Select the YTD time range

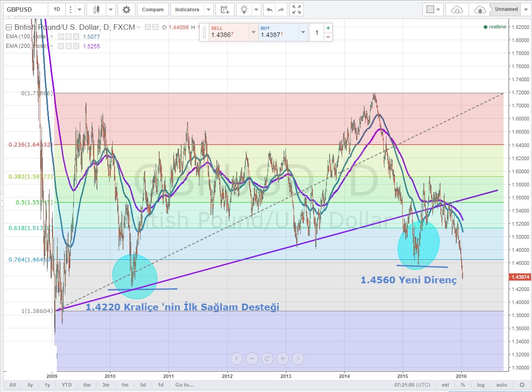click(66, 385)
